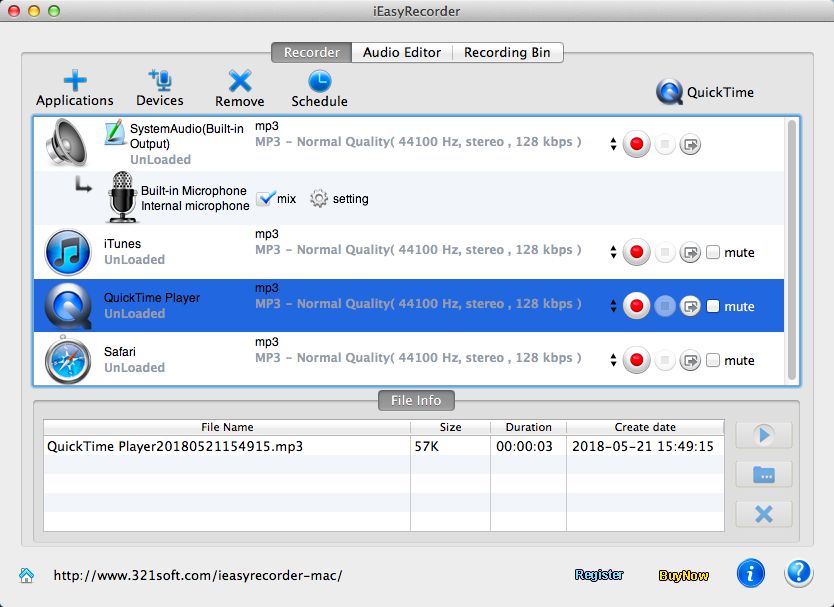Image resolution: width=834 pixels, height=607 pixels.
Task: Open the Schedule tool
Action: [319, 87]
